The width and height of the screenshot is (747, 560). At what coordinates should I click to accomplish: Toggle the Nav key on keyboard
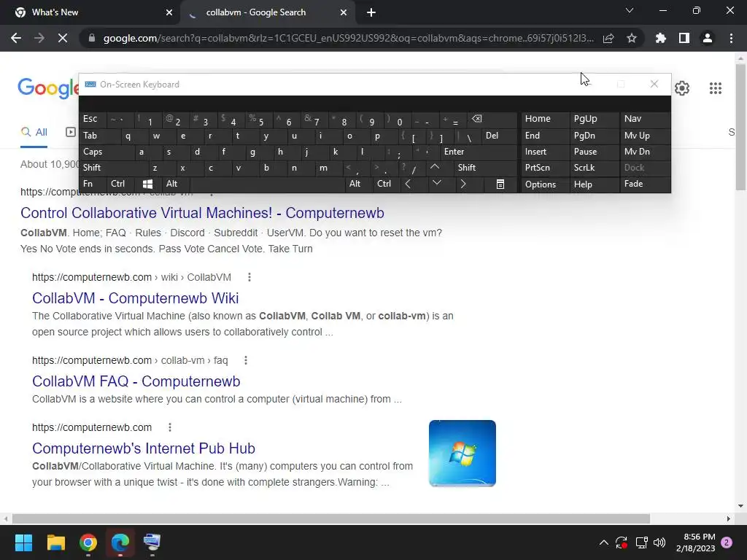(645, 119)
